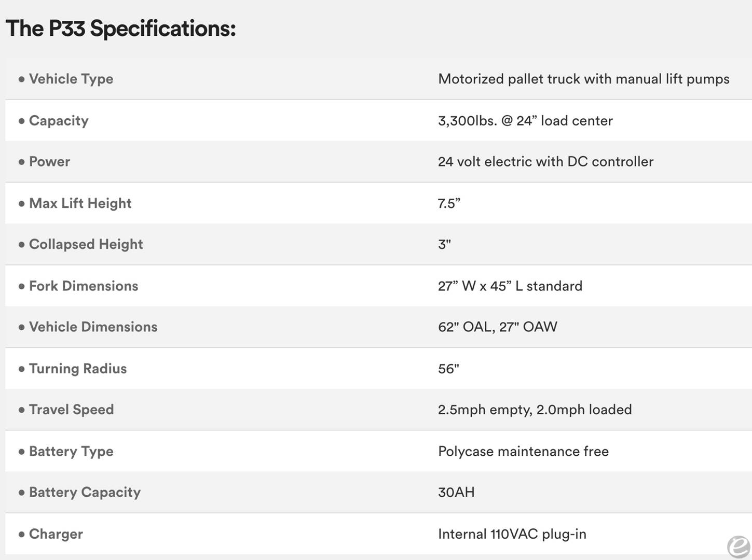This screenshot has height=560, width=752.
Task: Select the Battery Type label
Action: (71, 451)
